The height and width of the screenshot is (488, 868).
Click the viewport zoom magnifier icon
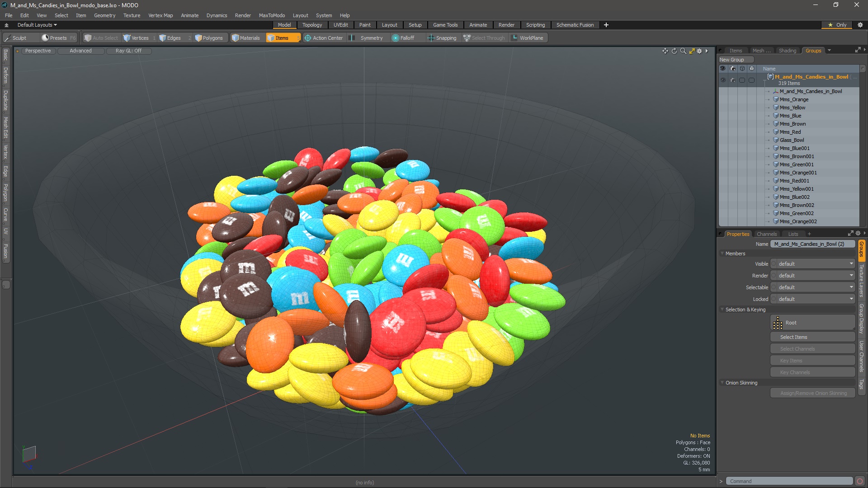click(683, 51)
